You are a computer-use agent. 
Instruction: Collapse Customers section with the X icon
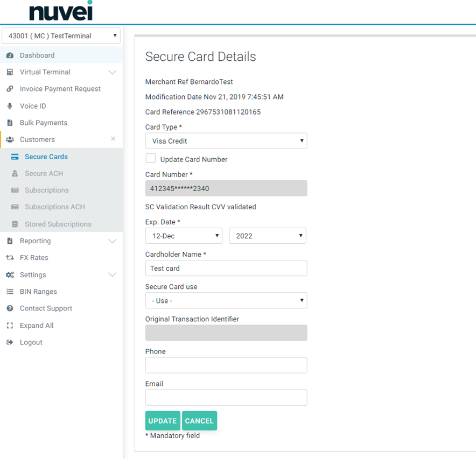(113, 139)
